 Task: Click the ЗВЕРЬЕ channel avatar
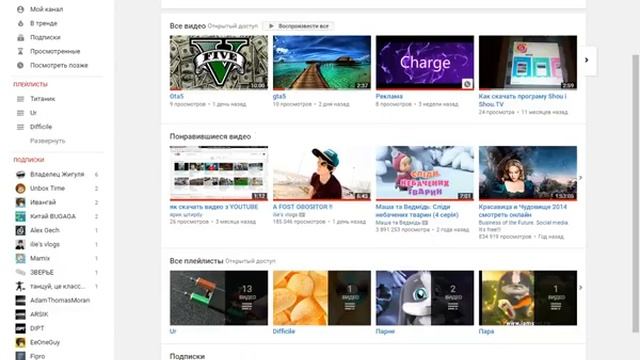click(x=20, y=272)
